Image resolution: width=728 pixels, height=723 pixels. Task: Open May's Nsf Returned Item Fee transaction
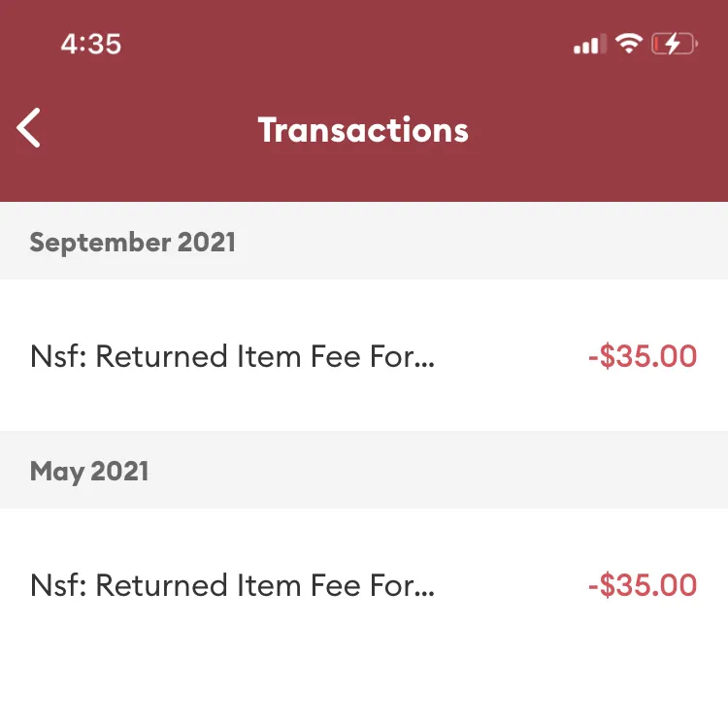click(x=364, y=584)
